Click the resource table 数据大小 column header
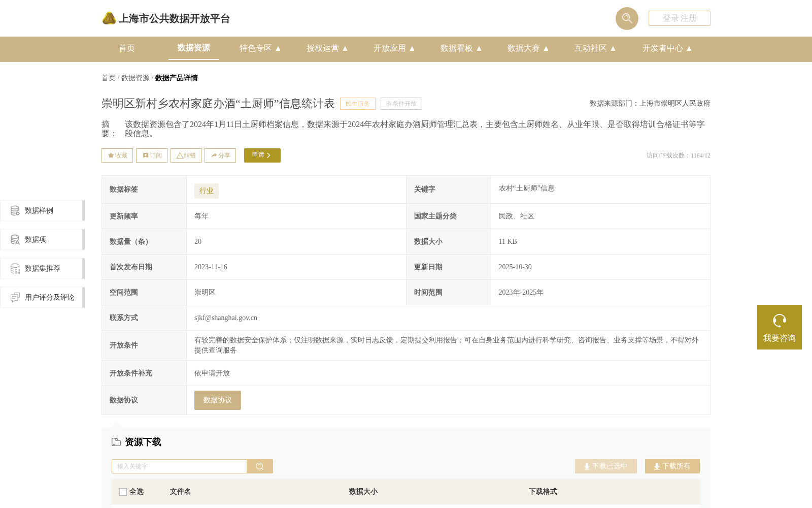Screen dimensions: 812x508 (x=363, y=492)
